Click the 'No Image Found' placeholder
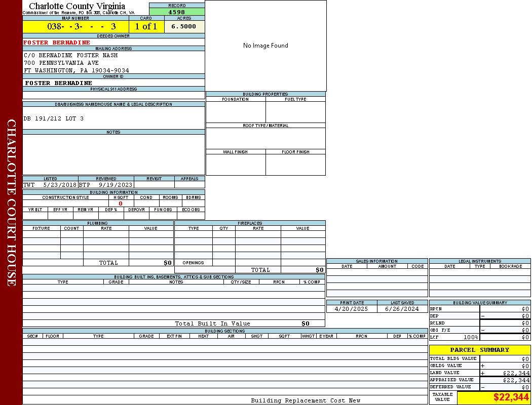 [265, 46]
